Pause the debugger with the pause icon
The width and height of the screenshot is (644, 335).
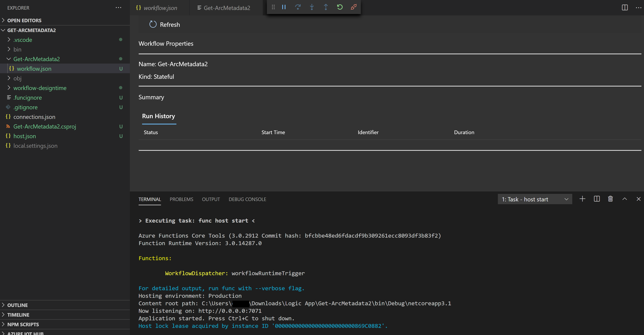(284, 7)
